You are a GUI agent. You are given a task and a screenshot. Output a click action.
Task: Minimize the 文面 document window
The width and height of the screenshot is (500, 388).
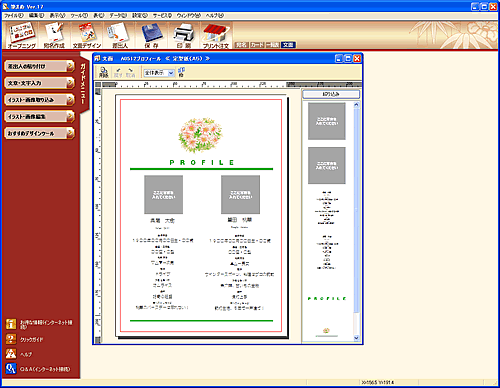339,59
